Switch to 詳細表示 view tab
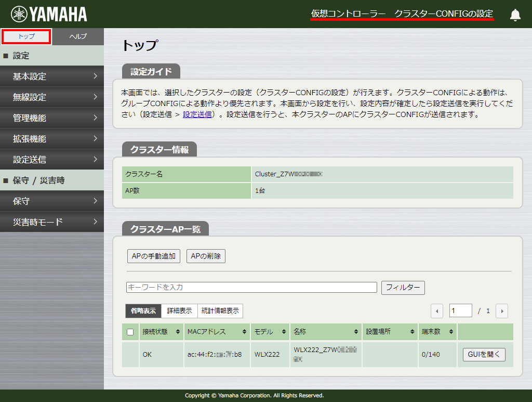The height and width of the screenshot is (402, 532). point(179,311)
